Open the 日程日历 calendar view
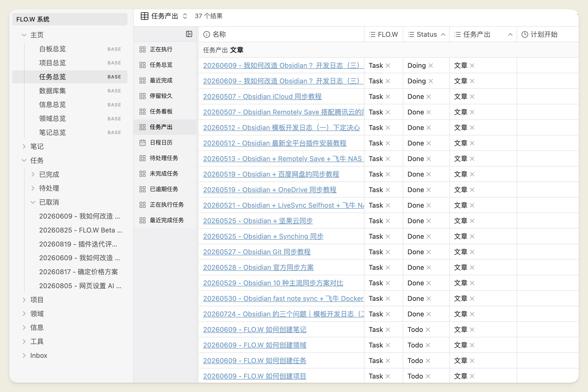Screen dimensions: 588x392 pos(165,142)
